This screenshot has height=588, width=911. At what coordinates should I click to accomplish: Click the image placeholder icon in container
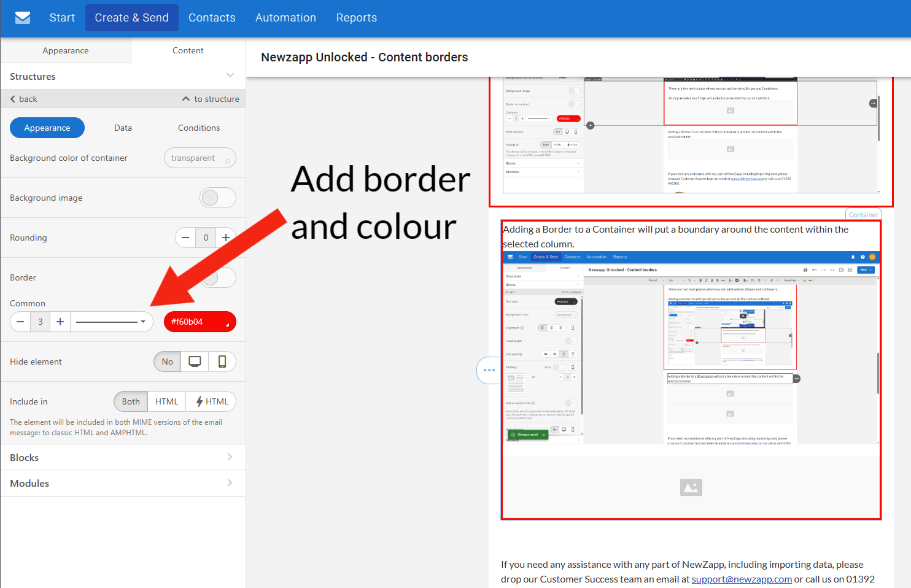click(x=691, y=487)
